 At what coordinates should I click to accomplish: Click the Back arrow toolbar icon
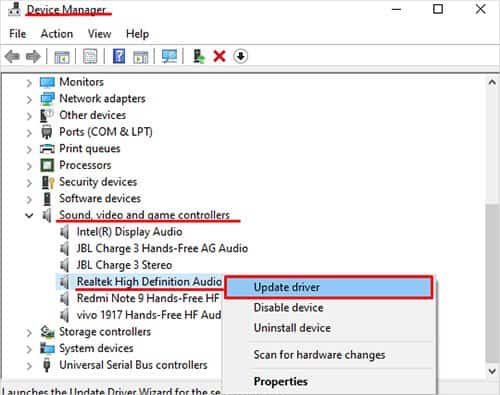(13, 56)
